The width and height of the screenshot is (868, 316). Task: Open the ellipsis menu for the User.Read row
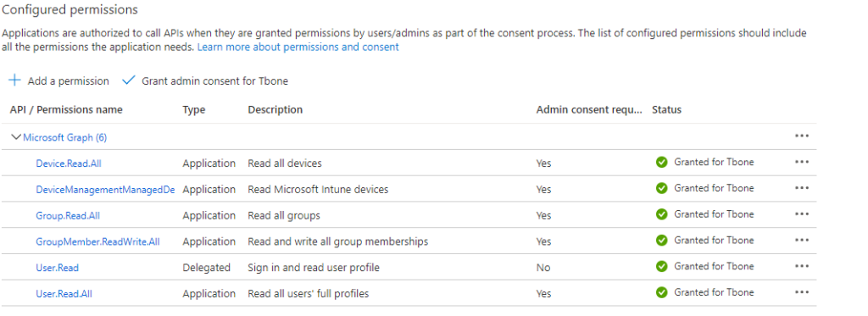802,266
